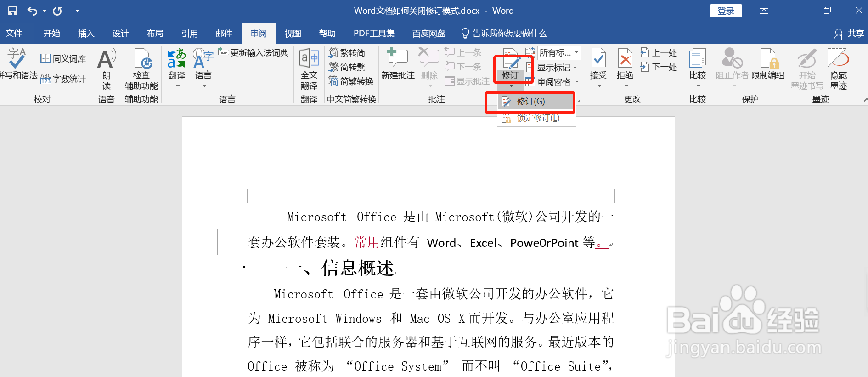Click the red revised text 常用
The image size is (868, 377).
point(366,242)
